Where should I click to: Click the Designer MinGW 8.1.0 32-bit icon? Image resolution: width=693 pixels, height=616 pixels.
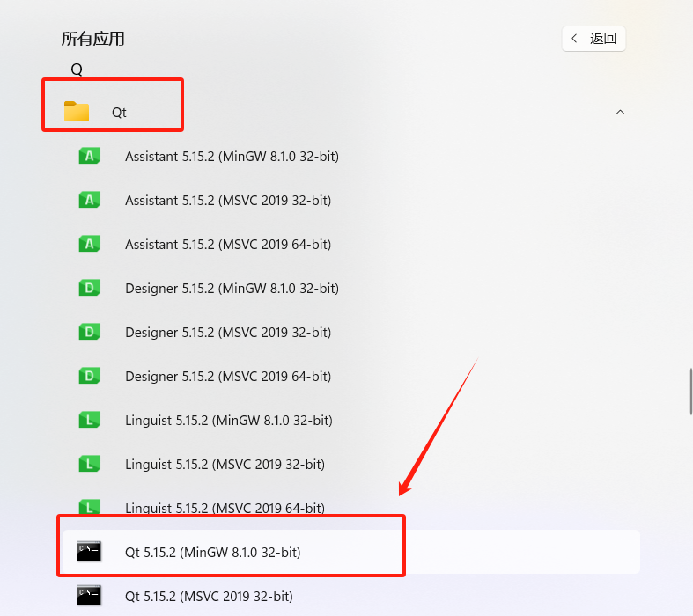point(89,288)
